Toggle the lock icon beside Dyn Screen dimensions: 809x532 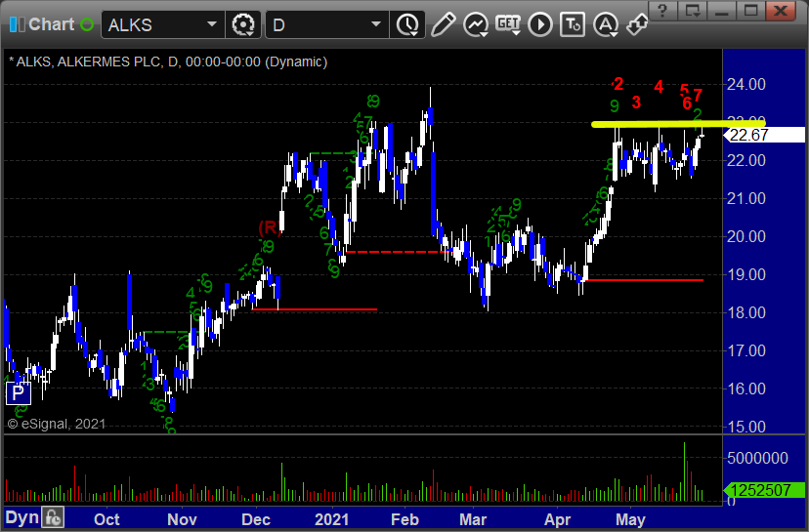click(x=53, y=517)
